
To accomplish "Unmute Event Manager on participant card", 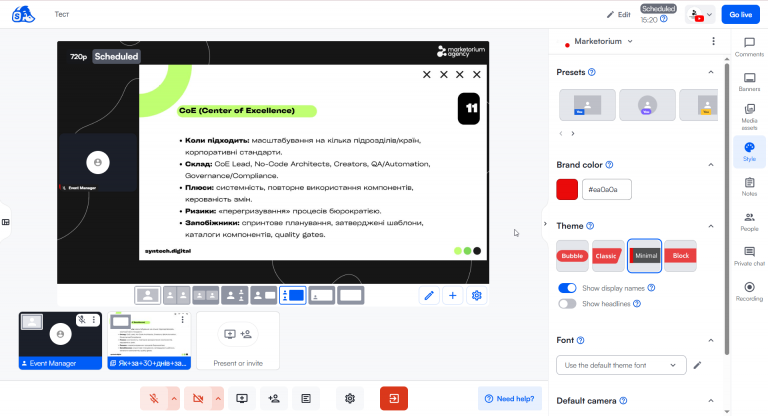I will click(82, 320).
